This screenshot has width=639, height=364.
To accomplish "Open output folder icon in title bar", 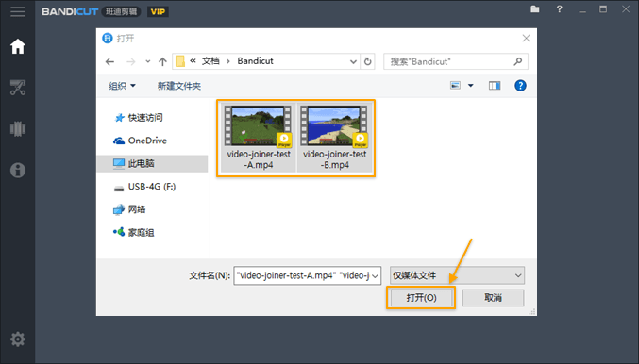I will click(x=534, y=9).
